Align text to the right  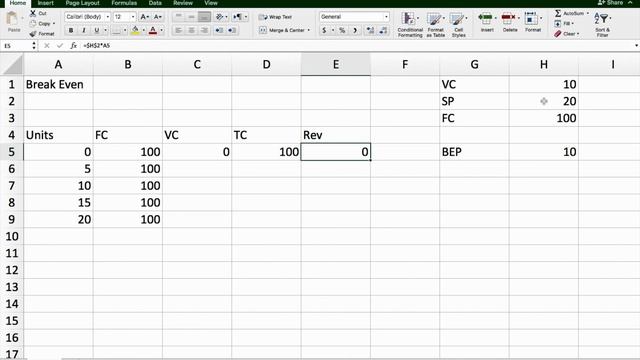pos(204,30)
